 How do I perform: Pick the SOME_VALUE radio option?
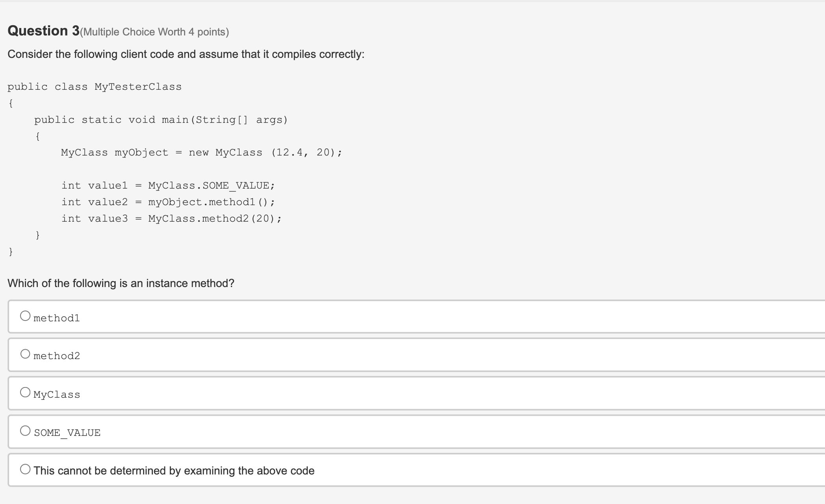(x=25, y=431)
